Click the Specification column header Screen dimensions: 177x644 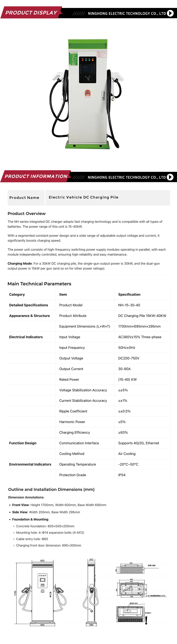pyautogui.click(x=129, y=294)
